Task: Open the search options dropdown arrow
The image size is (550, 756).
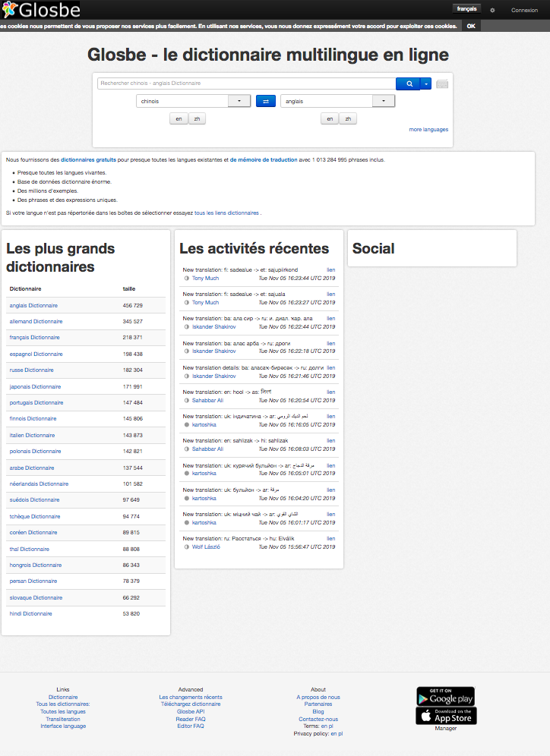Action: (426, 83)
